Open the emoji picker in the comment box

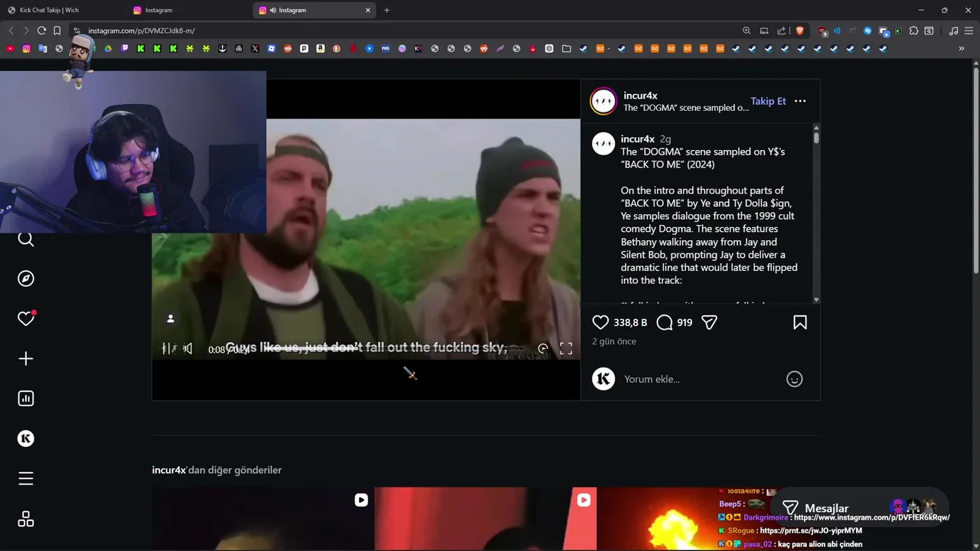[795, 379]
